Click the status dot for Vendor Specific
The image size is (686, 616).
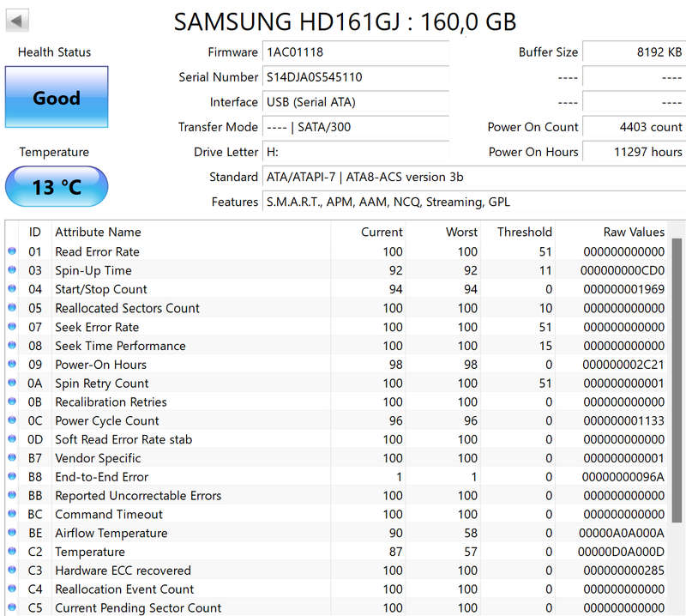point(12,458)
